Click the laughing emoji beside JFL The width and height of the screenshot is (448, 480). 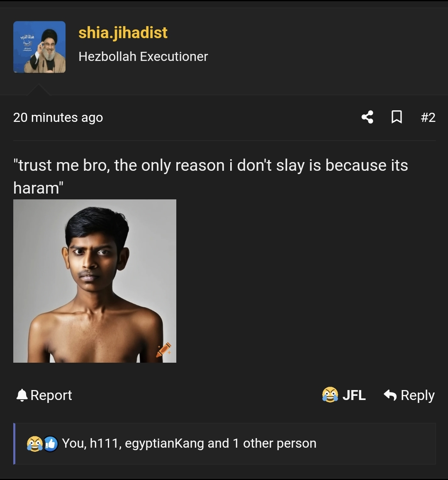(330, 395)
